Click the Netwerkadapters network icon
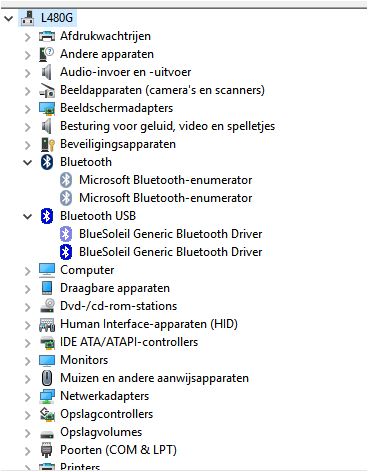 47,396
